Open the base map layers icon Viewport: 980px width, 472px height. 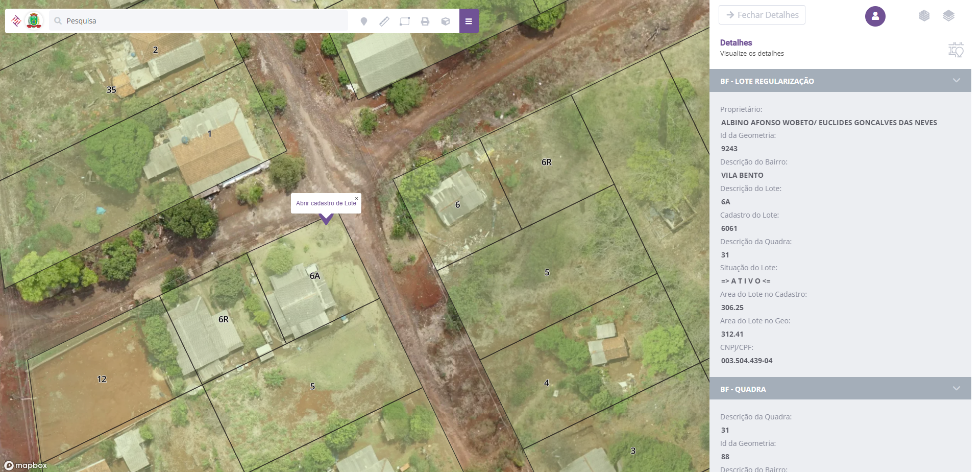click(924, 16)
